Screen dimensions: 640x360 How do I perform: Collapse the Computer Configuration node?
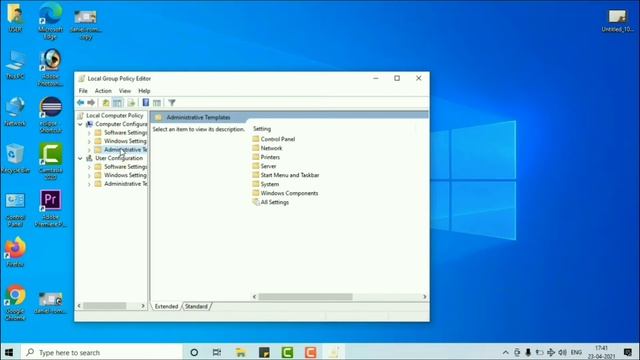(80, 124)
